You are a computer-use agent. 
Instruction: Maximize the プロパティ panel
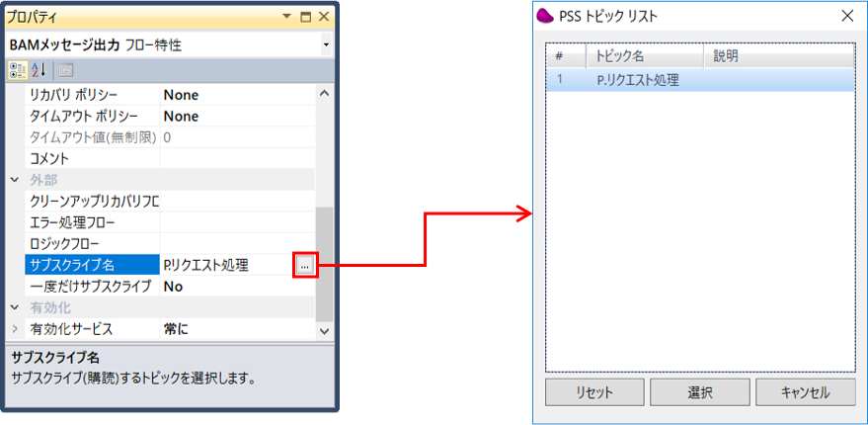tap(305, 17)
